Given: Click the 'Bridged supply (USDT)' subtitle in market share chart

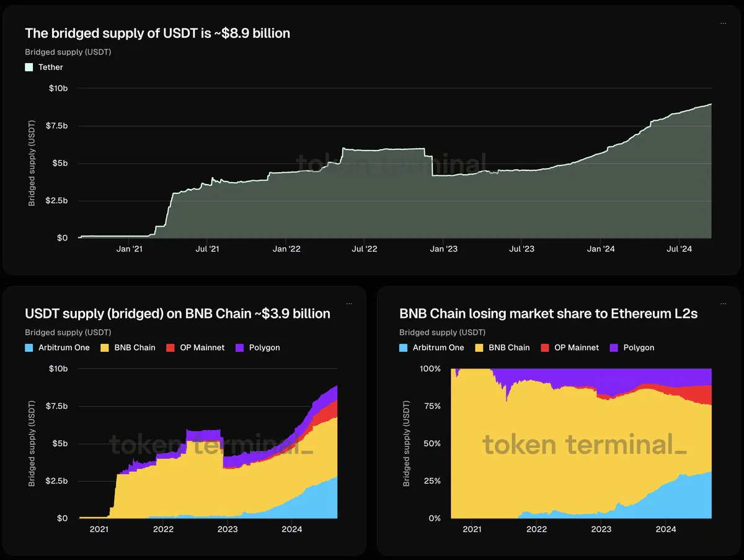Looking at the screenshot, I should (x=443, y=333).
